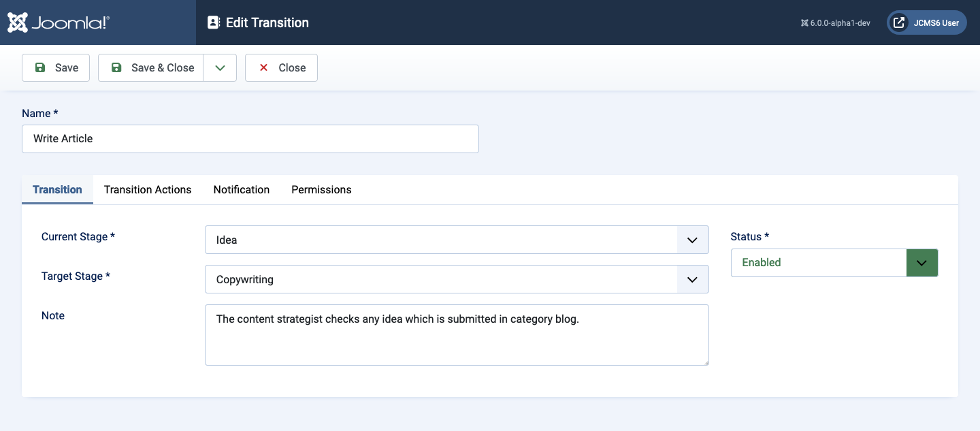Expand the Save & Close options arrow
This screenshot has width=980, height=431.
click(220, 67)
